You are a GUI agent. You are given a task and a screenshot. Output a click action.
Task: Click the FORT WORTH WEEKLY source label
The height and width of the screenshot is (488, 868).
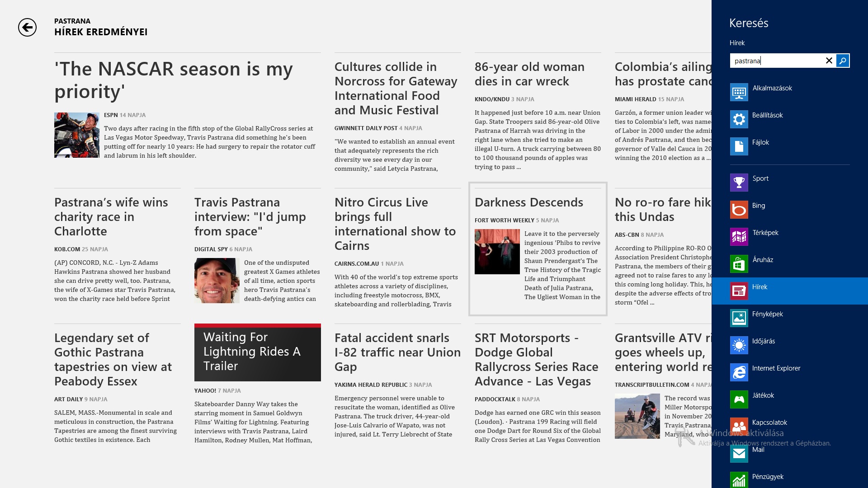tap(505, 221)
